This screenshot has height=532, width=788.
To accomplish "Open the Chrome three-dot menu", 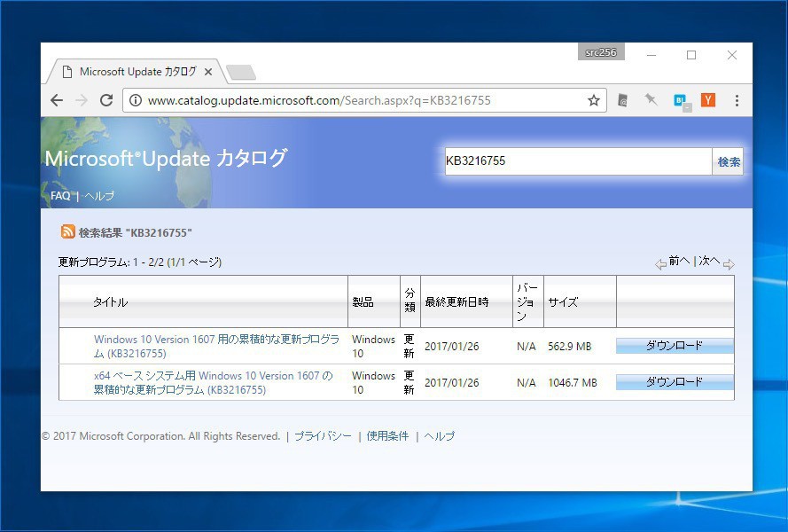I will point(737,100).
